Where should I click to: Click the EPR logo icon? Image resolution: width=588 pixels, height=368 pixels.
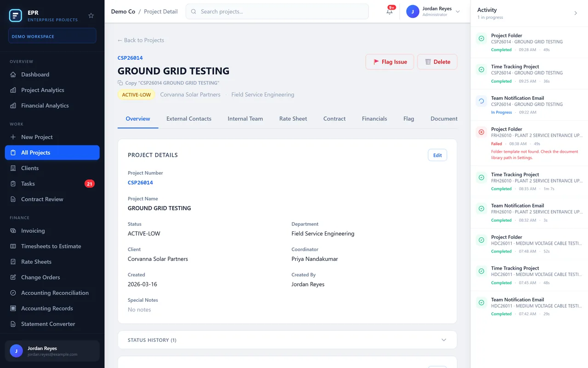[16, 16]
